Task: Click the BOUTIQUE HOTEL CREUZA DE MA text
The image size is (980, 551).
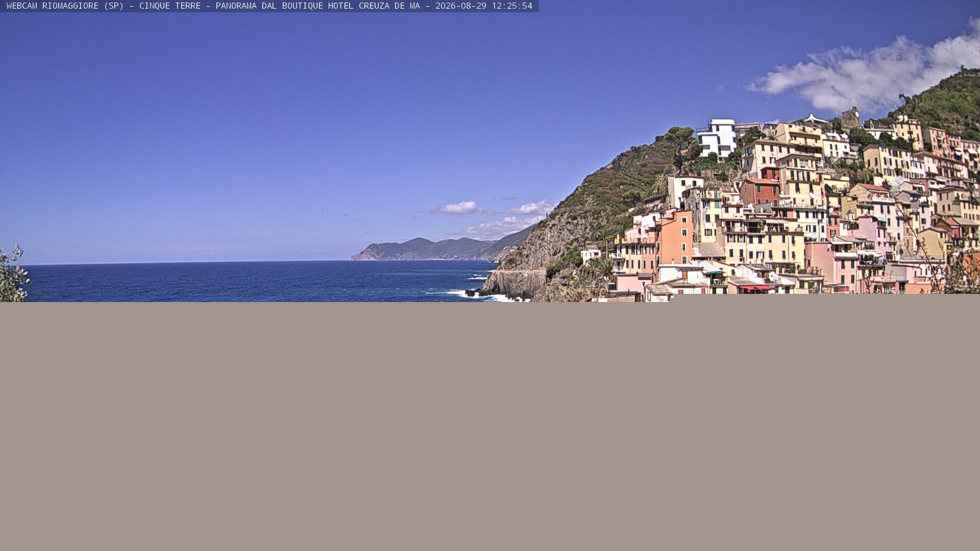Action: (x=351, y=6)
